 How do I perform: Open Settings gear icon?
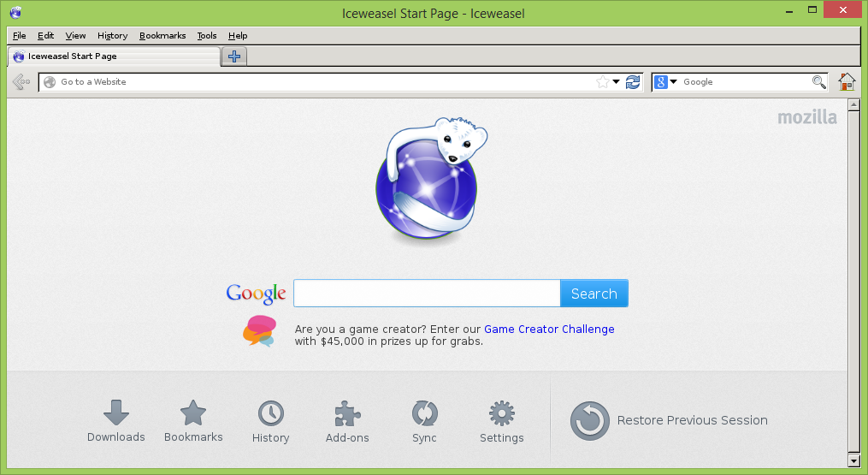coord(501,413)
